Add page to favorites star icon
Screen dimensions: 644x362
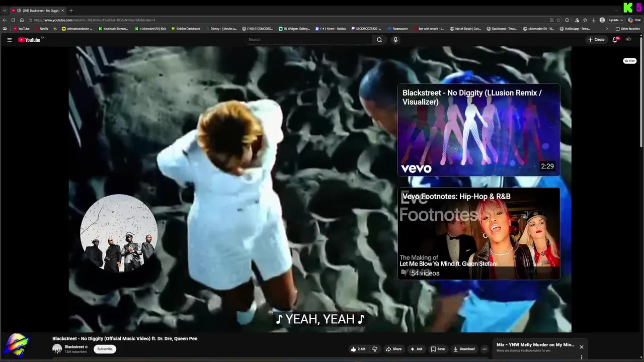[559, 20]
